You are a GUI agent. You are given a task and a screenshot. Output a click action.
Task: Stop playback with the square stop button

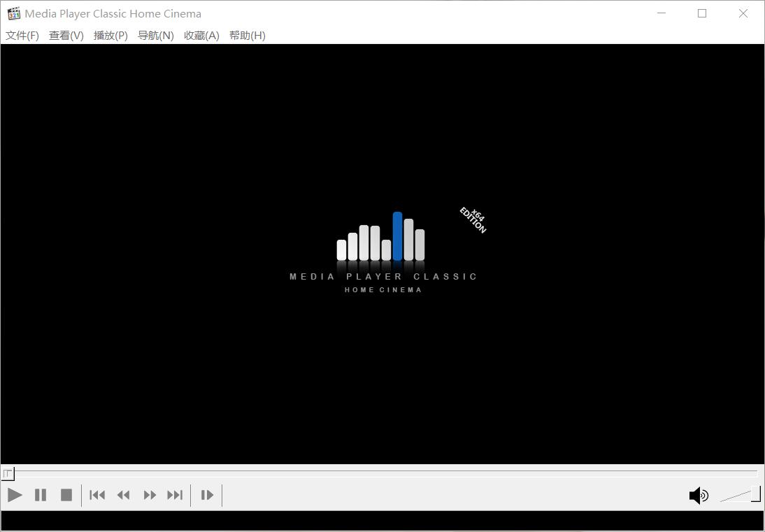tap(66, 495)
